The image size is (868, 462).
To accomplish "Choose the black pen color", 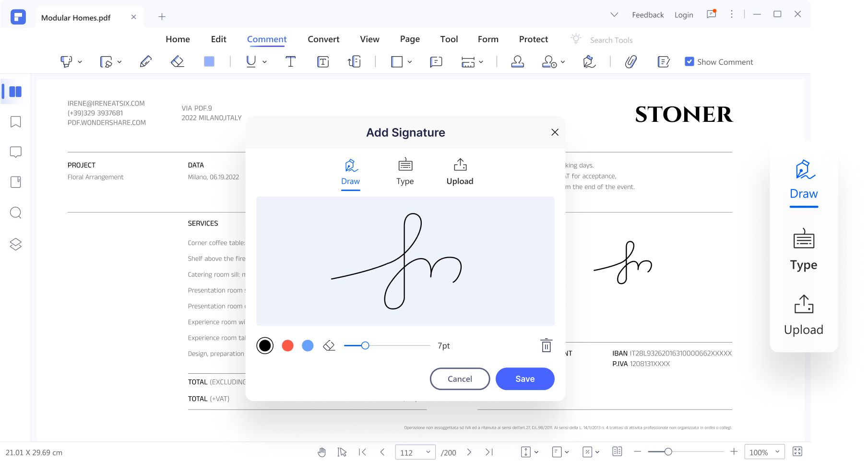I will [x=265, y=345].
